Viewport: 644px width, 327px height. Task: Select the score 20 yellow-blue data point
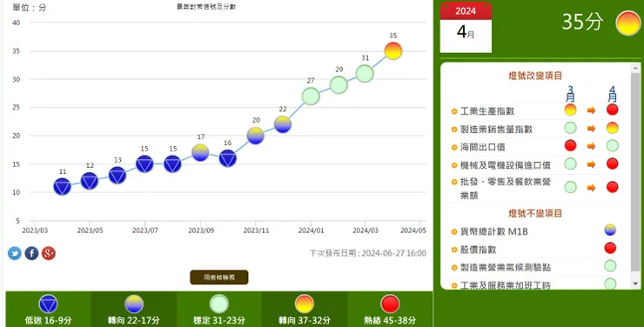pyautogui.click(x=256, y=136)
